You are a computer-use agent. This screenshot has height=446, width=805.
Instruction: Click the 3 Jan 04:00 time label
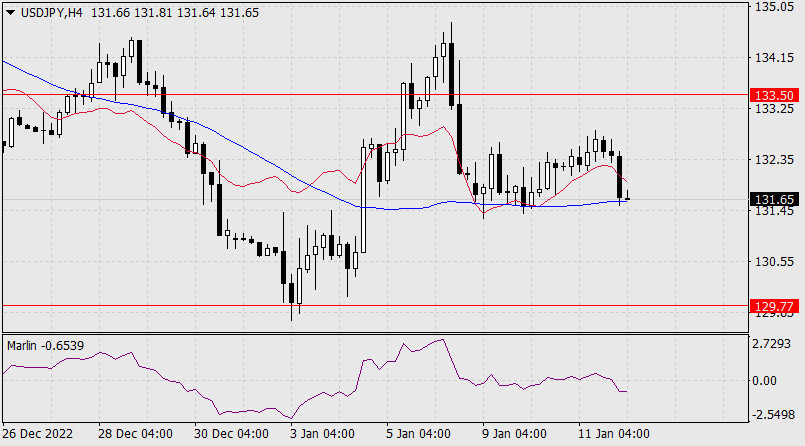(323, 435)
